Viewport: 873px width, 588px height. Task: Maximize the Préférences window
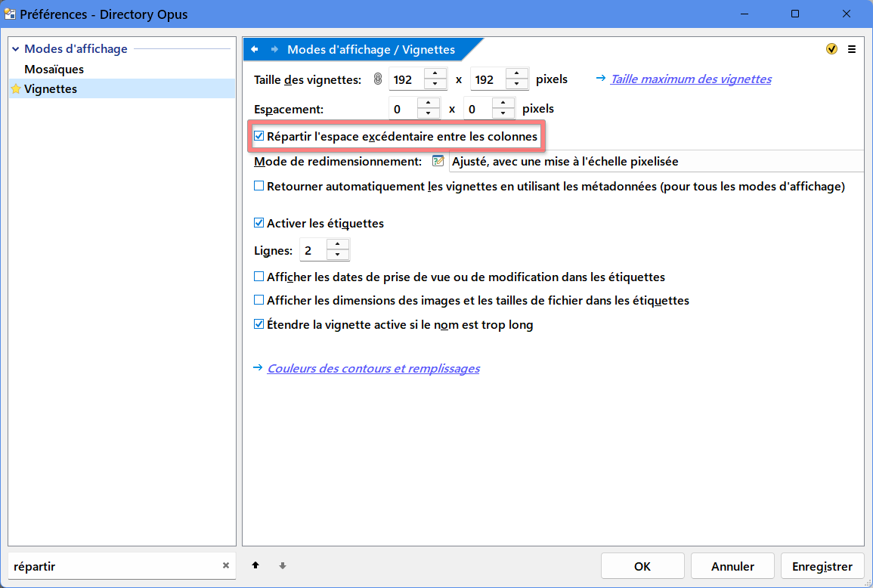click(795, 14)
